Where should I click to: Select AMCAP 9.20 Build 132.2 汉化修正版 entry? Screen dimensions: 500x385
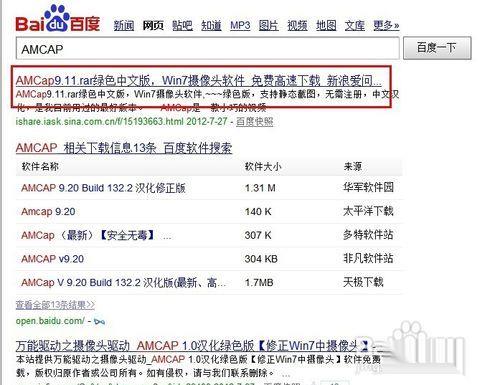pos(103,188)
